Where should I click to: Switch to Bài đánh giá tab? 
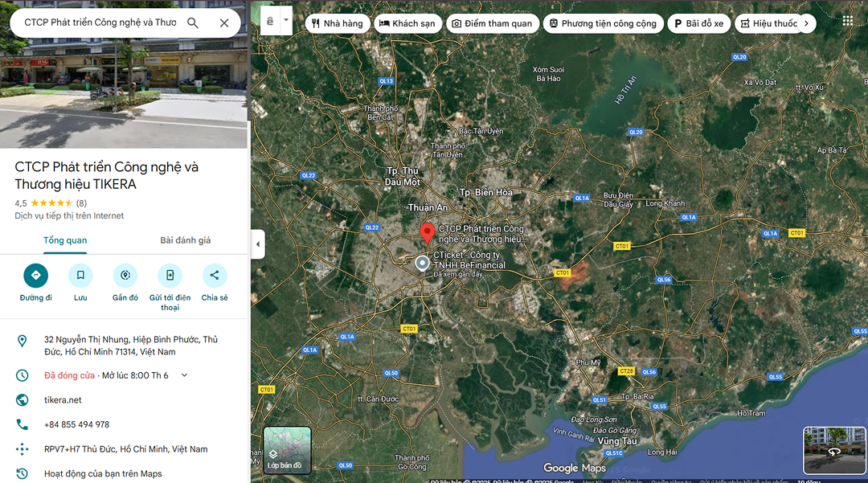tap(185, 240)
